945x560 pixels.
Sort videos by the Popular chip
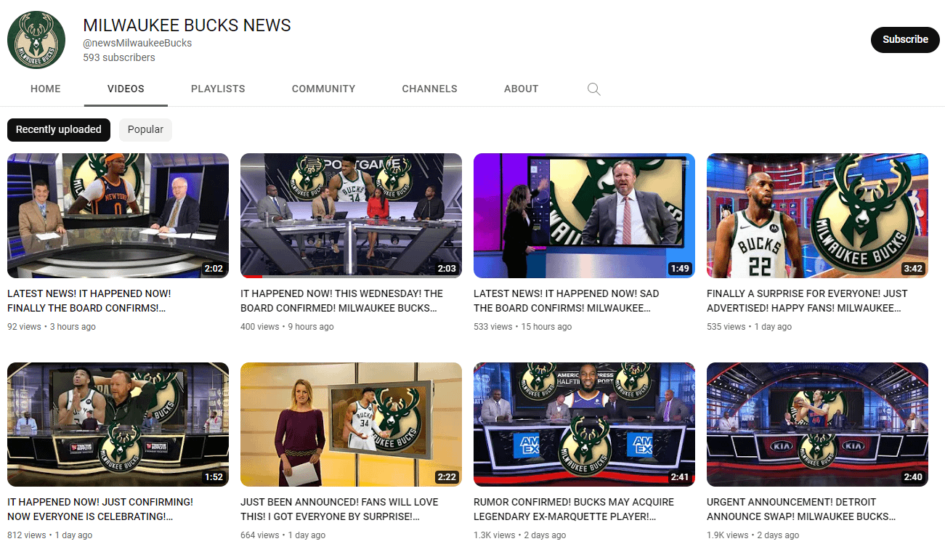(145, 129)
